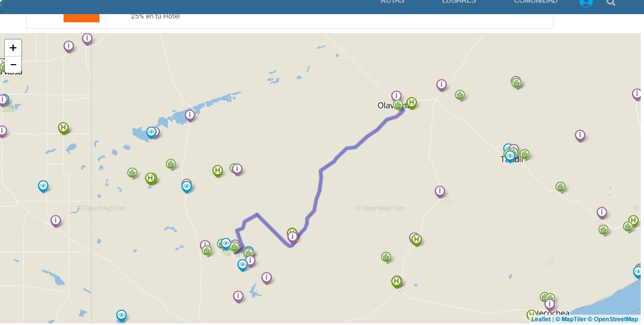The image size is (644, 325).
Task: Select the hotel marker near Necochea
Action: pyautogui.click(x=532, y=316)
